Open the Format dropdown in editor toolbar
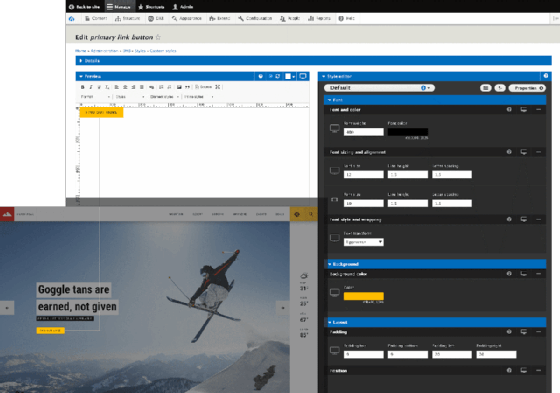This screenshot has height=393, width=560. [x=95, y=97]
